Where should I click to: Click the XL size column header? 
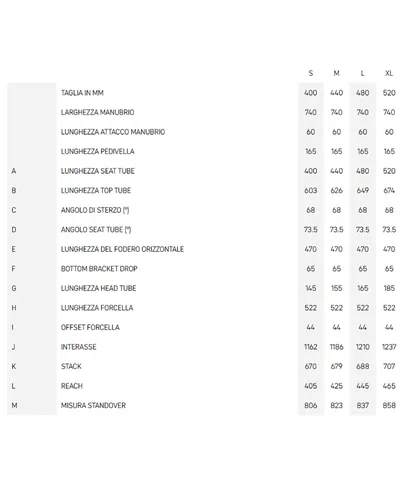click(389, 73)
